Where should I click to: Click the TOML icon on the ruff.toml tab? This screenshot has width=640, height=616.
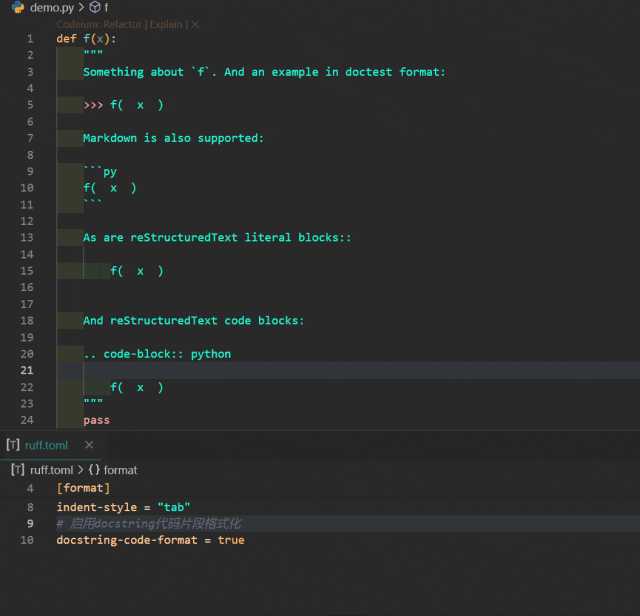click(x=13, y=445)
